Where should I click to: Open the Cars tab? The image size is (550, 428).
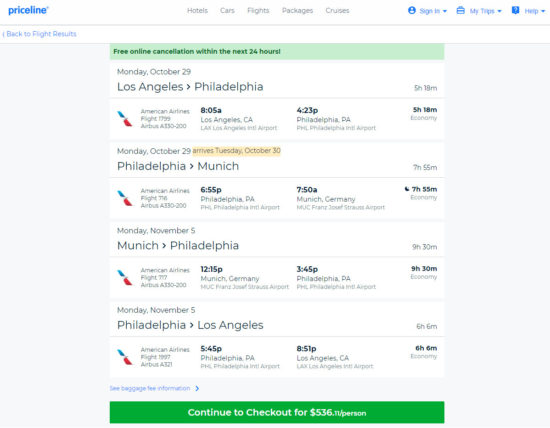(x=227, y=11)
